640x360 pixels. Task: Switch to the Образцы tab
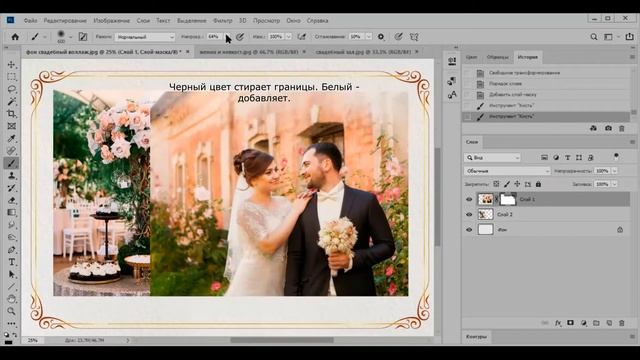click(498, 57)
